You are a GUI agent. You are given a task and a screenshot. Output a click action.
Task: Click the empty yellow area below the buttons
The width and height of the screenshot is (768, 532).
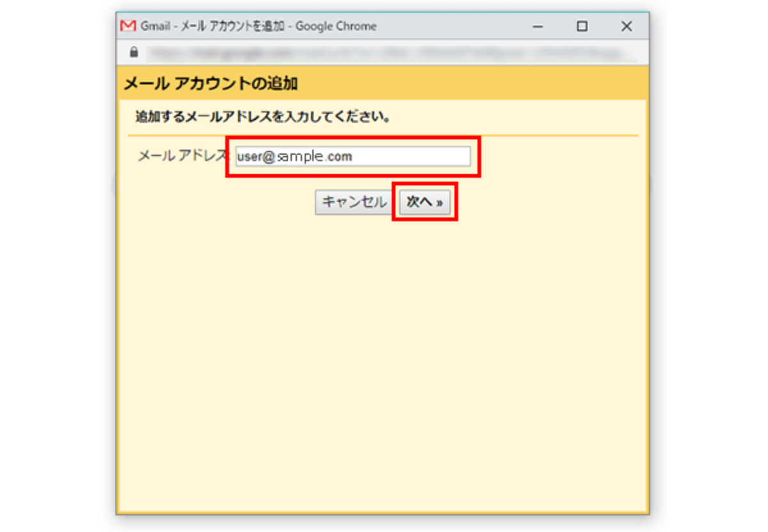[x=384, y=358]
